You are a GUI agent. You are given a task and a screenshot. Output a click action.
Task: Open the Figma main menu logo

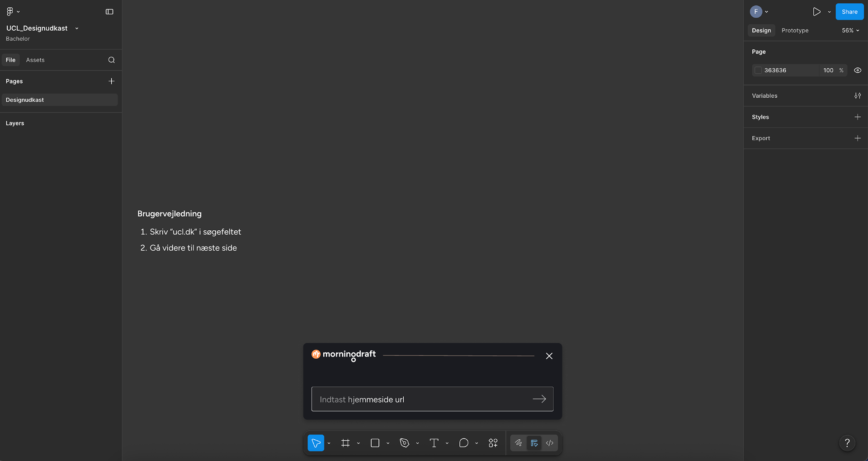pos(10,11)
